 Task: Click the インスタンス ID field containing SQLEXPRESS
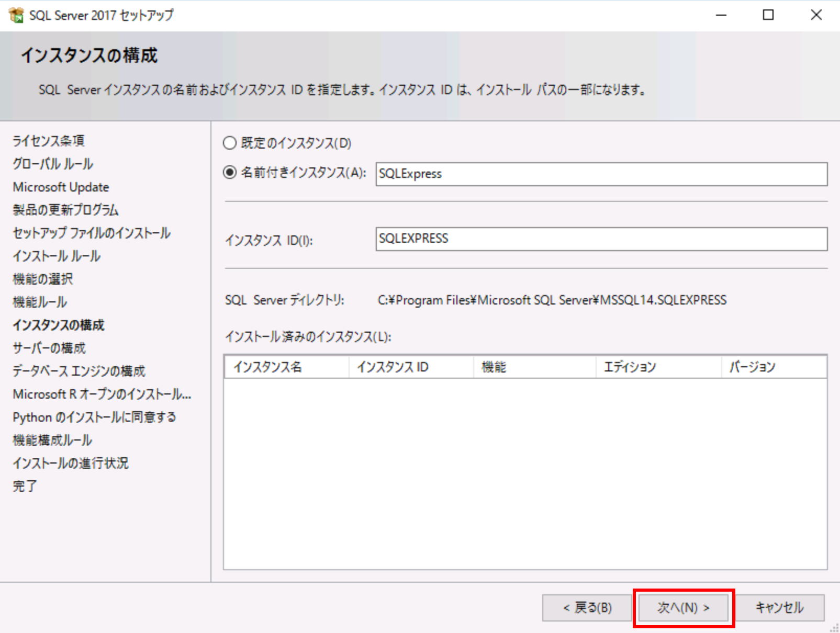[x=601, y=239]
